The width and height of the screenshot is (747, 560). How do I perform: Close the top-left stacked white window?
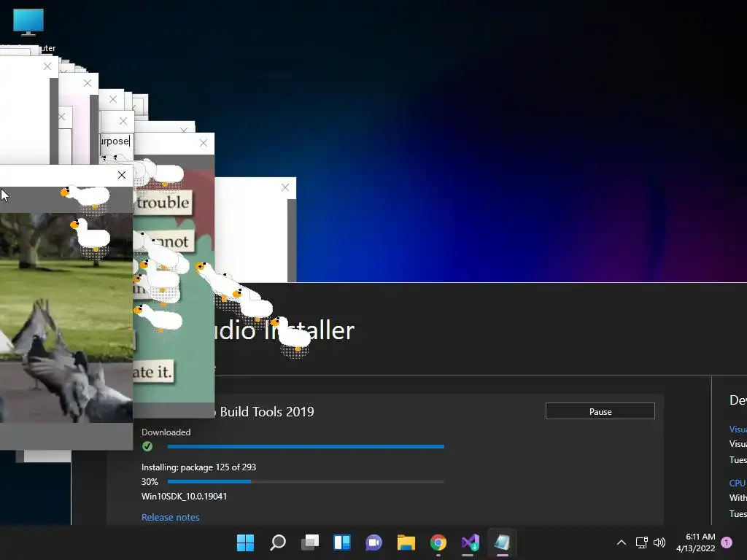click(47, 66)
